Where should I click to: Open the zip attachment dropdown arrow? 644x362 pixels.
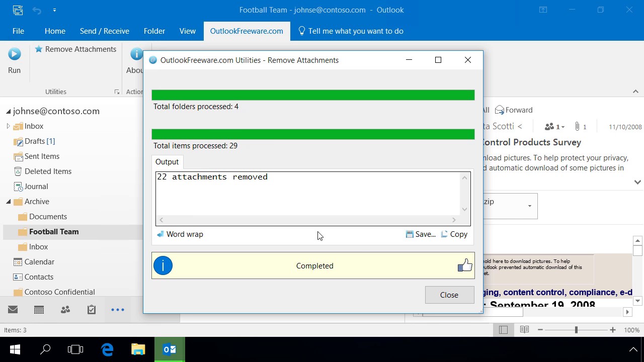pyautogui.click(x=529, y=206)
